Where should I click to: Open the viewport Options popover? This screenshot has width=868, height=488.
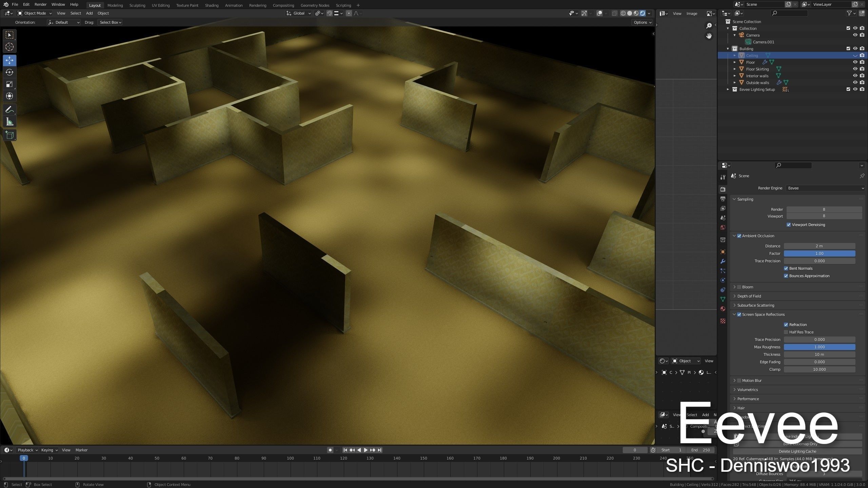[x=642, y=22]
